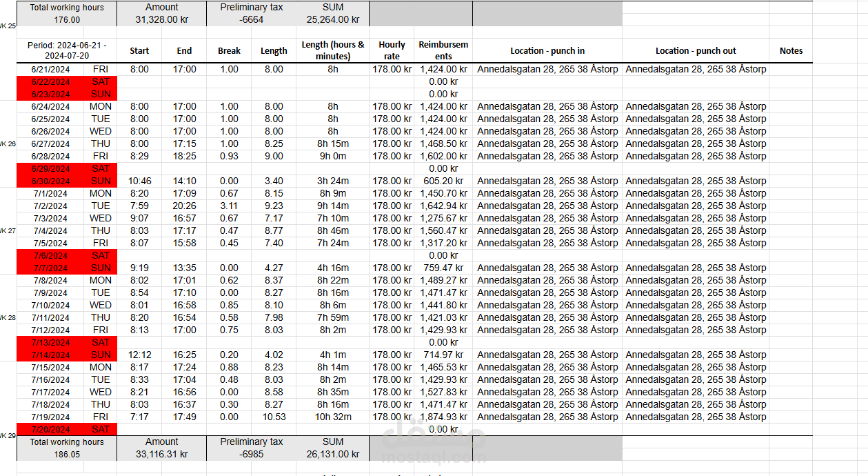Image resolution: width=868 pixels, height=476 pixels.
Task: Click start time 7:17
Action: pos(139,417)
